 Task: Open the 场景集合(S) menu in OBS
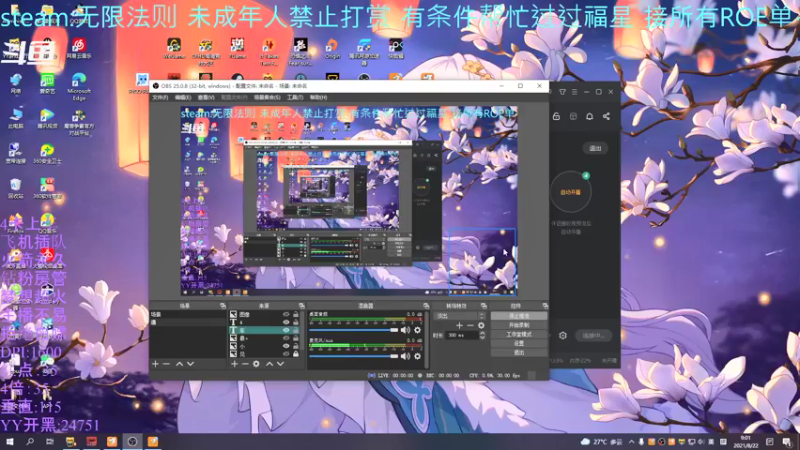pyautogui.click(x=267, y=97)
